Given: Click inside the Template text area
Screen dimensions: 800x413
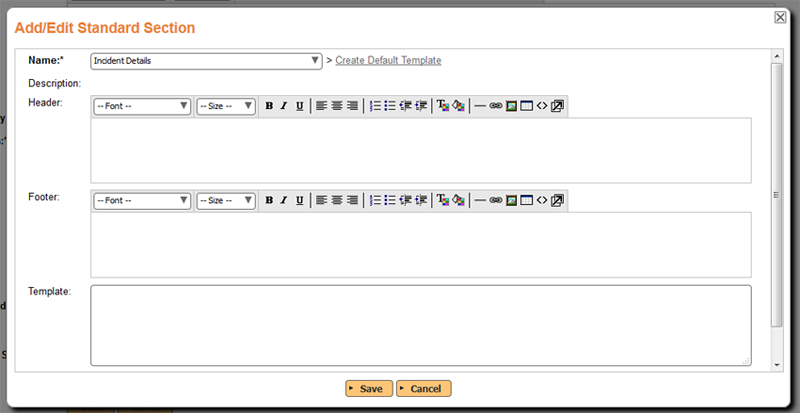Looking at the screenshot, I should click(420, 325).
